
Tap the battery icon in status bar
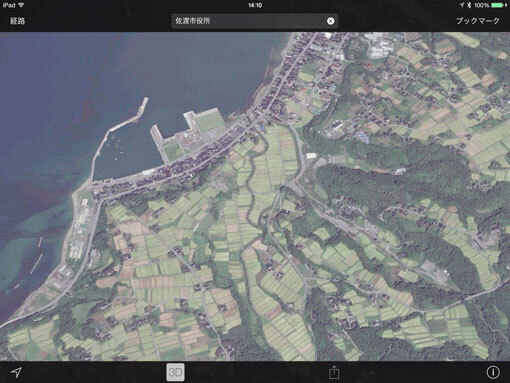498,5
